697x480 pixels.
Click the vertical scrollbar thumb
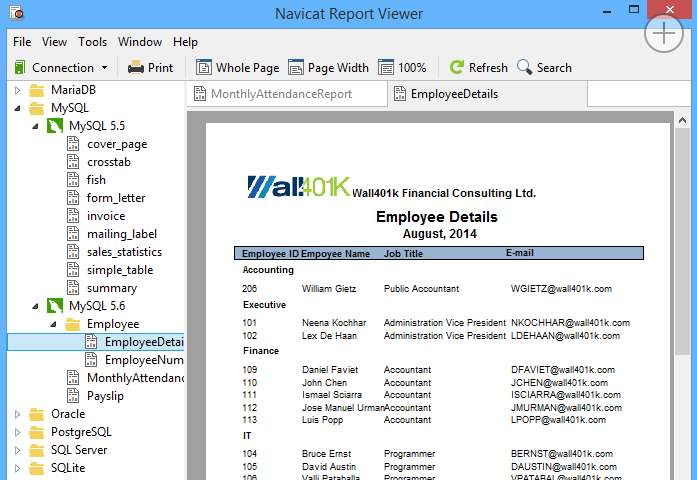[x=682, y=241]
